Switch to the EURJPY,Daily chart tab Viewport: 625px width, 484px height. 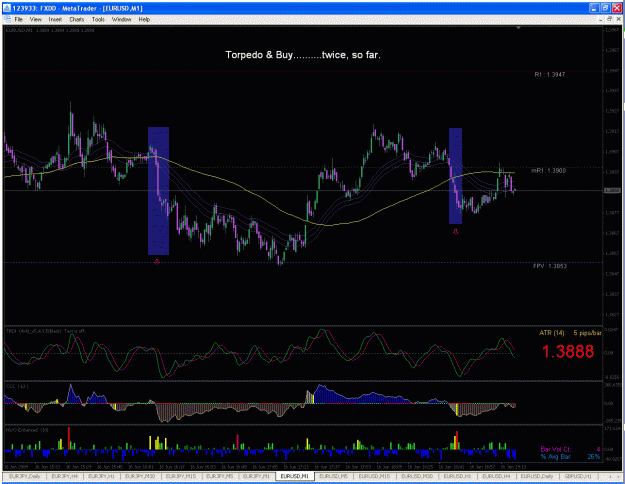point(24,476)
